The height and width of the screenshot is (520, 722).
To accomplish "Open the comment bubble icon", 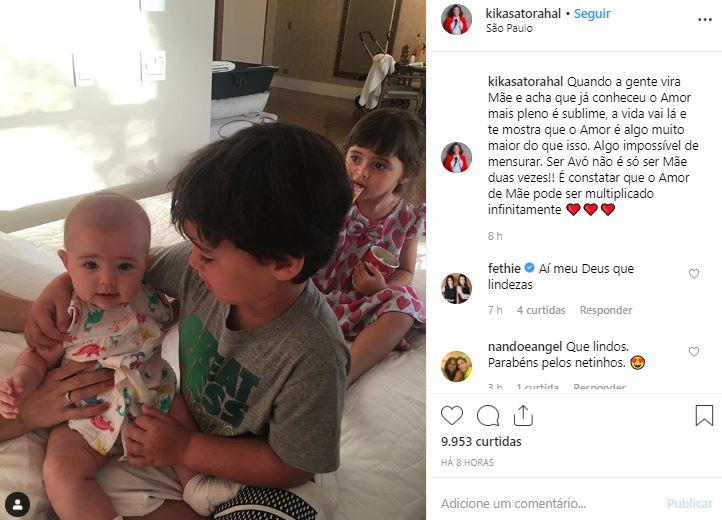I will (x=488, y=416).
